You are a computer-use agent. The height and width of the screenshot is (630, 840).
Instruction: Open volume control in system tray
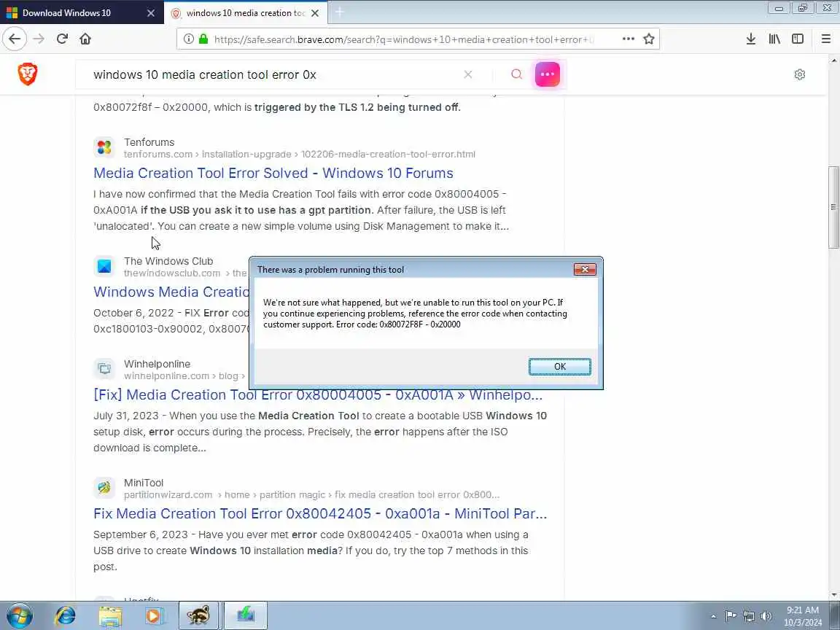point(766,616)
